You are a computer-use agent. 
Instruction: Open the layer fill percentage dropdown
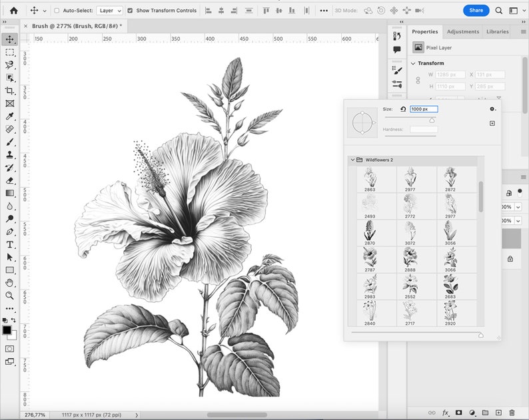coord(518,220)
